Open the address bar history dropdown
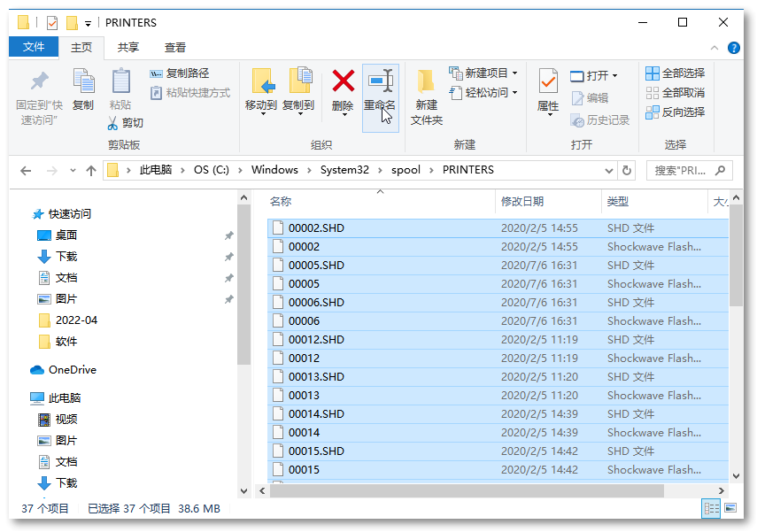This screenshot has height=532, width=757. pyautogui.click(x=609, y=169)
